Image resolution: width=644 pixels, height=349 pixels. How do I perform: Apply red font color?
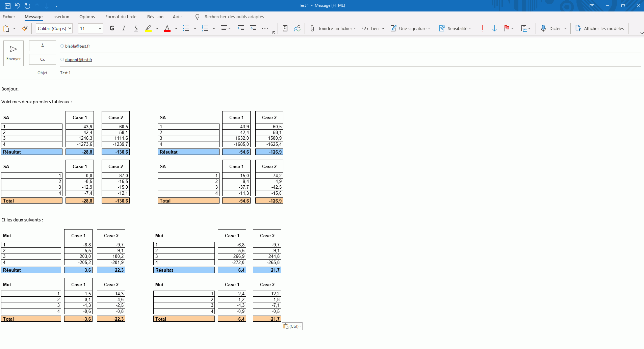[167, 28]
